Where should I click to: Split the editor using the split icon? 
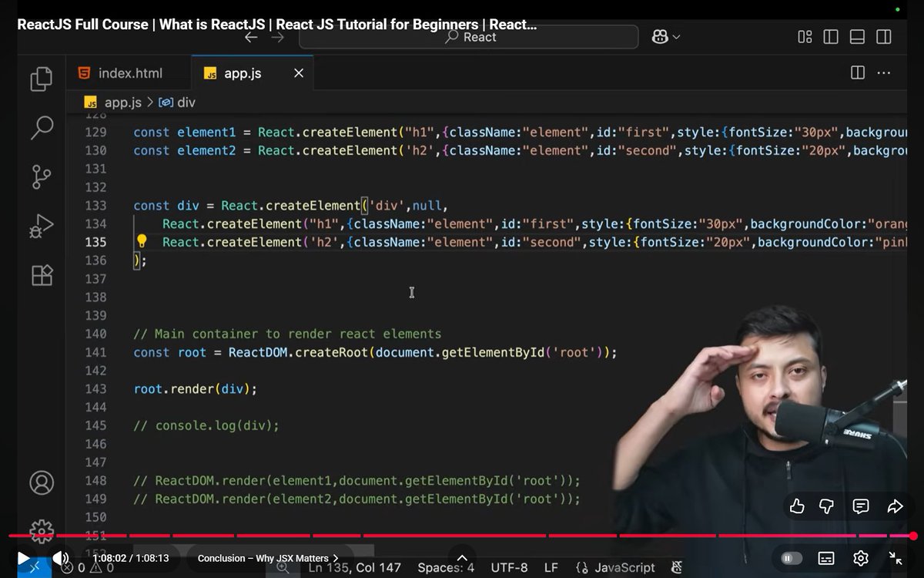(857, 72)
